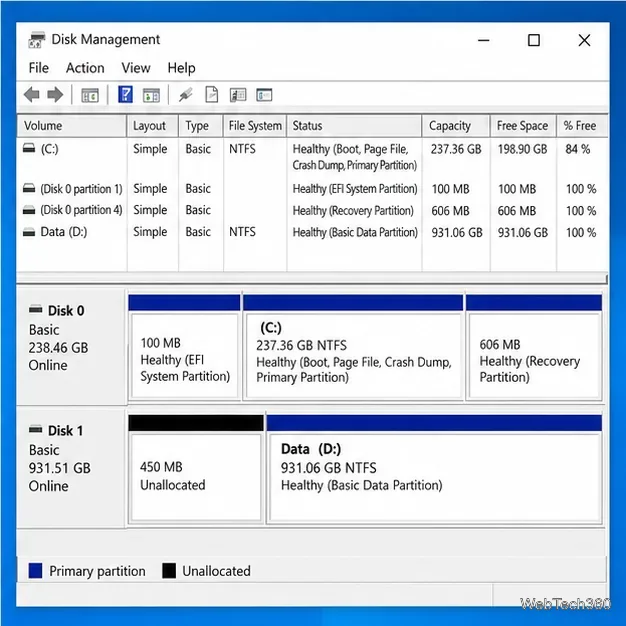
Task: Maximize the Disk Management window
Action: point(534,40)
